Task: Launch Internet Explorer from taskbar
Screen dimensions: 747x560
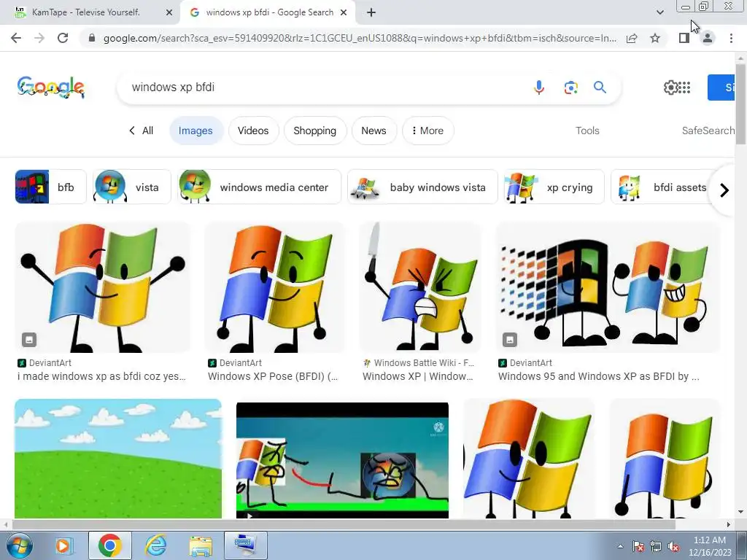Action: (x=156, y=545)
